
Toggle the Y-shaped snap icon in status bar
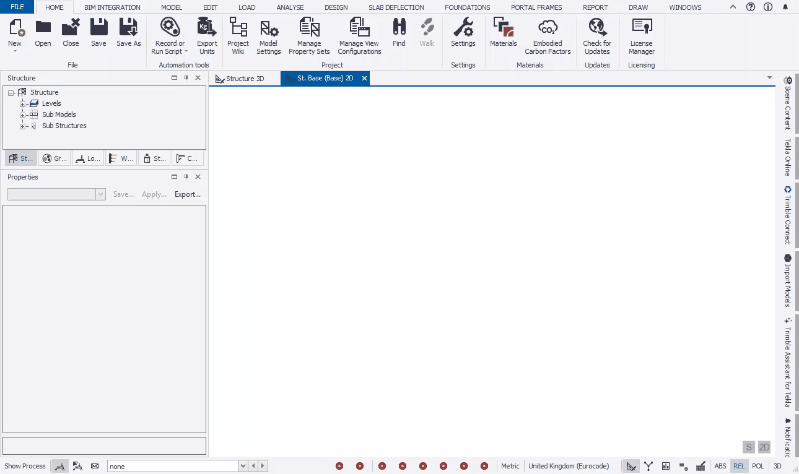(x=648, y=466)
